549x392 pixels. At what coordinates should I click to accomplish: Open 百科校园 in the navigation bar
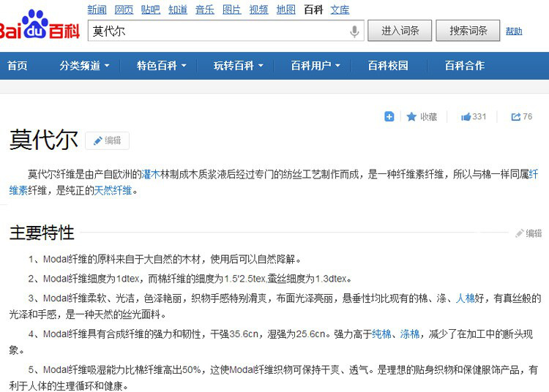click(388, 66)
